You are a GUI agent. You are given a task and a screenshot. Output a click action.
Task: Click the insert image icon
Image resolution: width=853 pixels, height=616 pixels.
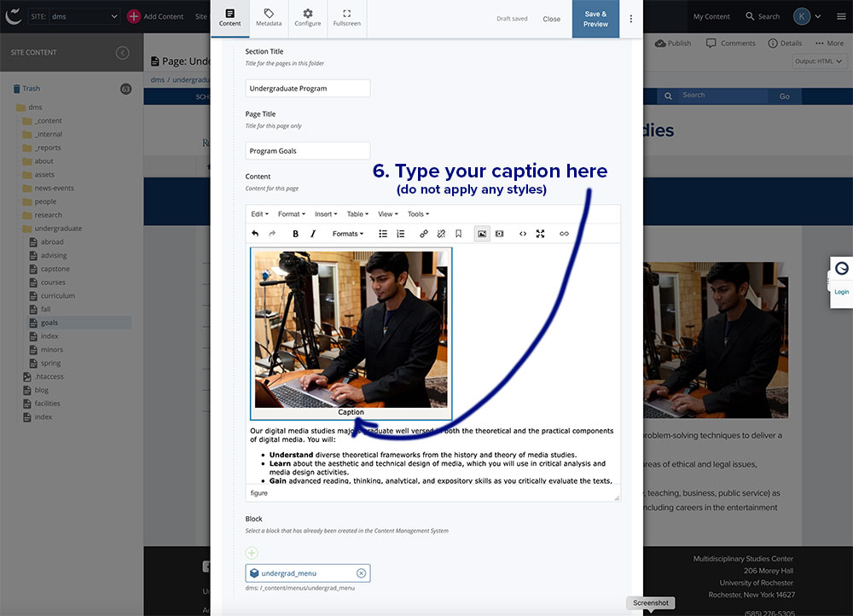(482, 234)
